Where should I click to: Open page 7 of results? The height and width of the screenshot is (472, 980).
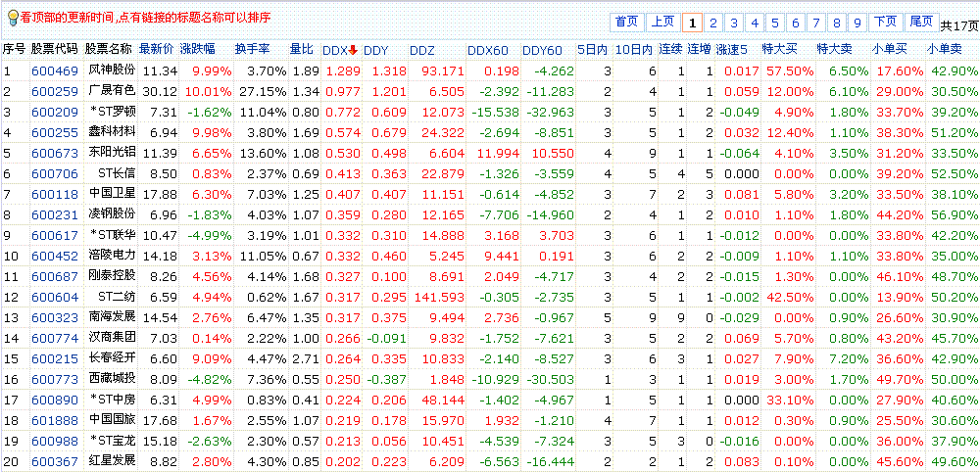[816, 24]
